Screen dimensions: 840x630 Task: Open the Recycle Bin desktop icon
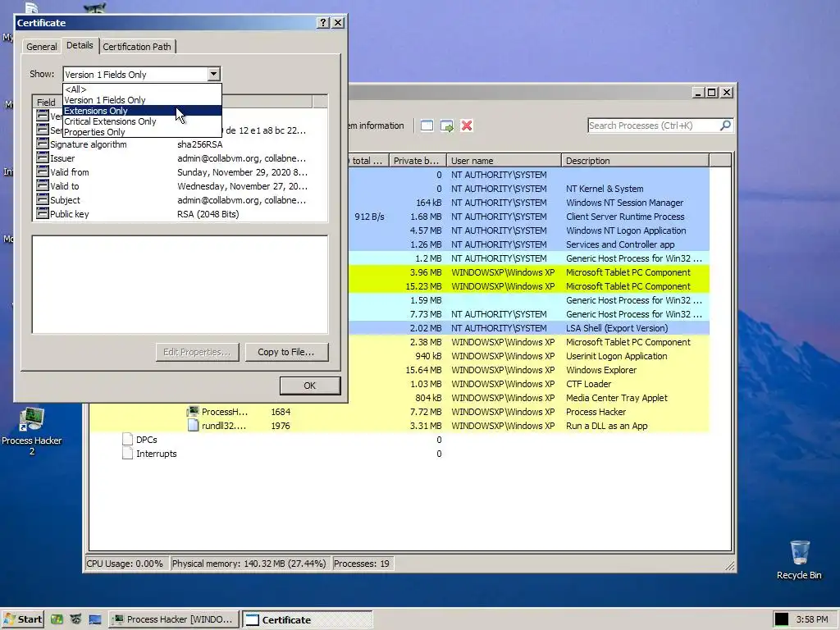[x=799, y=559]
